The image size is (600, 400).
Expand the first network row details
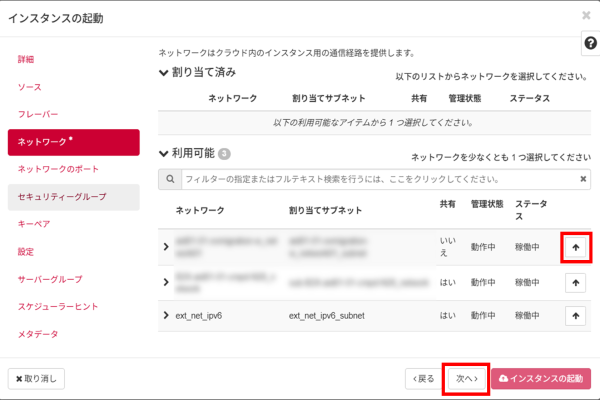click(166, 247)
